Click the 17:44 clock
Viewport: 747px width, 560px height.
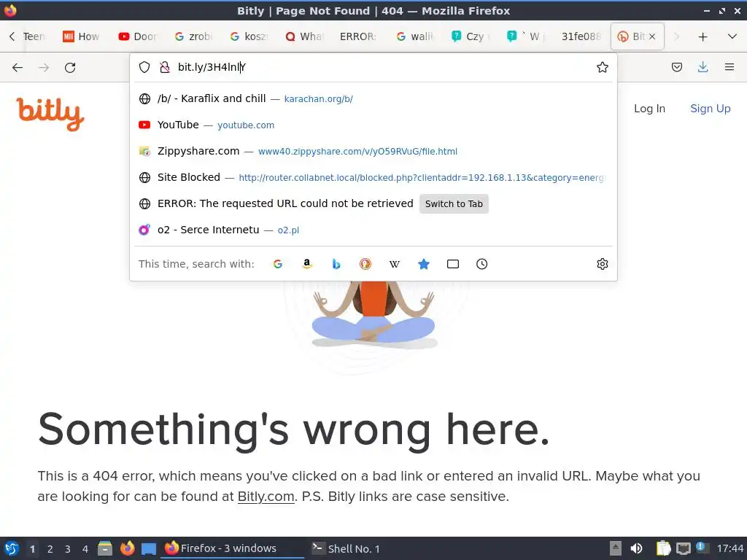[x=729, y=548]
